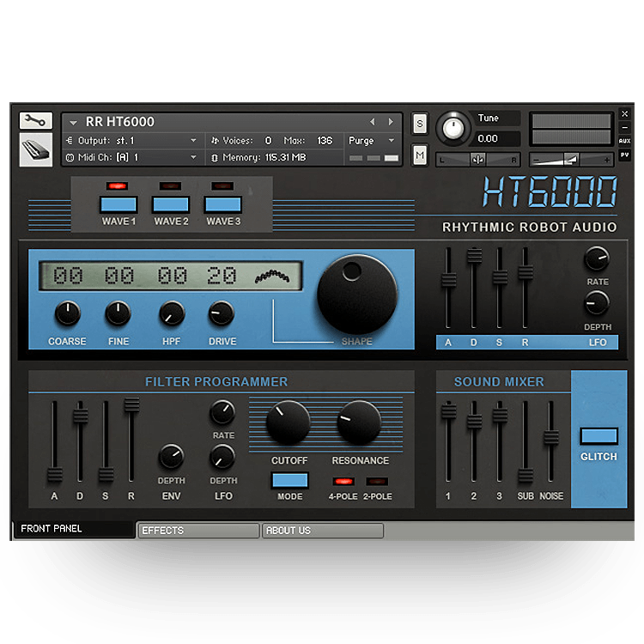Screen dimensions: 644x644
Task: Toggle the PV button
Action: [x=624, y=155]
